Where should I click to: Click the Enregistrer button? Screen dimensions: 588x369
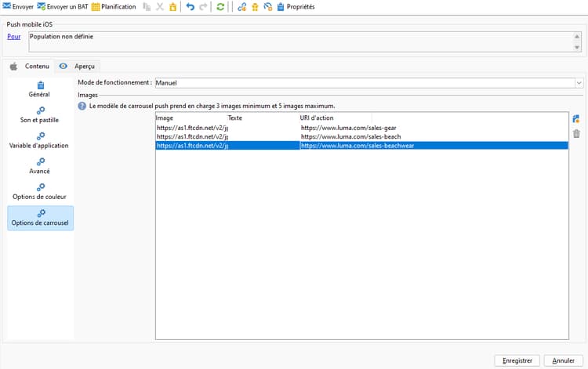pyautogui.click(x=517, y=360)
